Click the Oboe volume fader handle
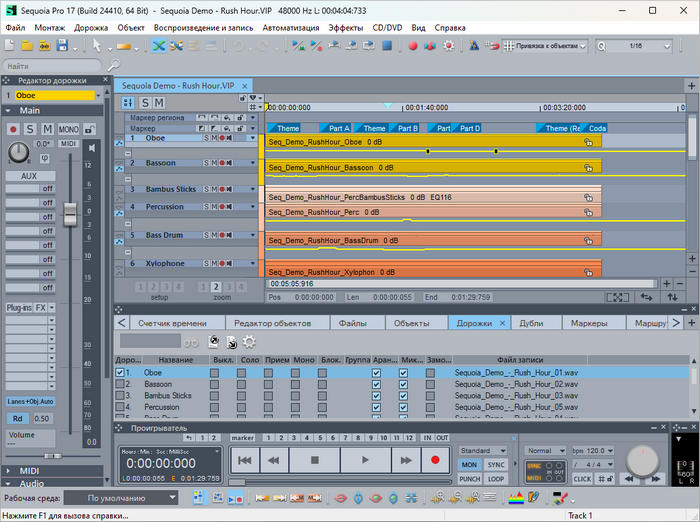The height and width of the screenshot is (522, 700). click(x=70, y=213)
